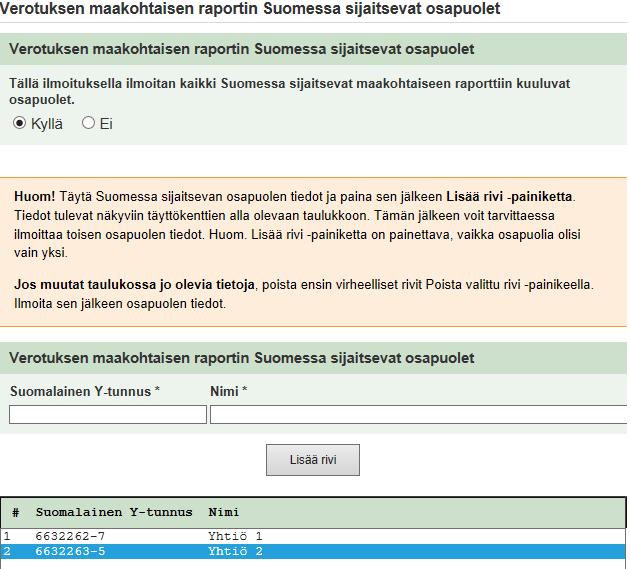Select the Kyllä radio button
Screen dimensions: 630x569
pyautogui.click(x=19, y=123)
